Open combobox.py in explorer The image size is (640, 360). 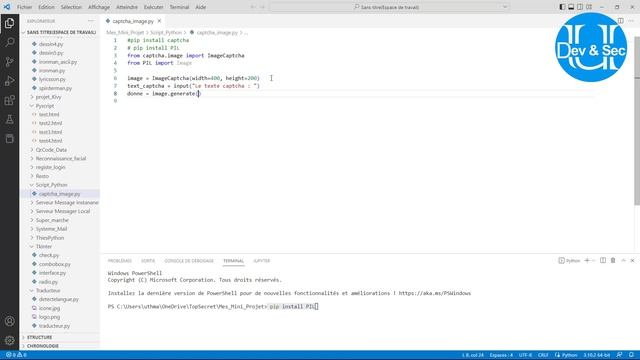click(55, 264)
